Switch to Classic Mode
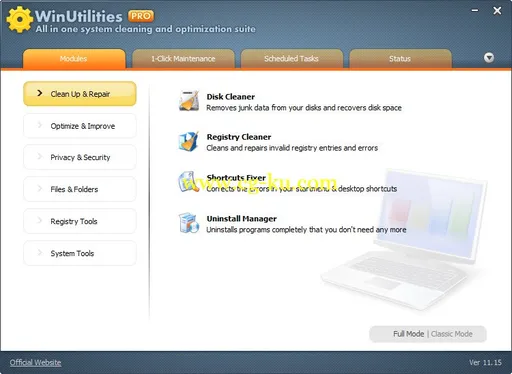This screenshot has height=374, width=512. click(452, 334)
